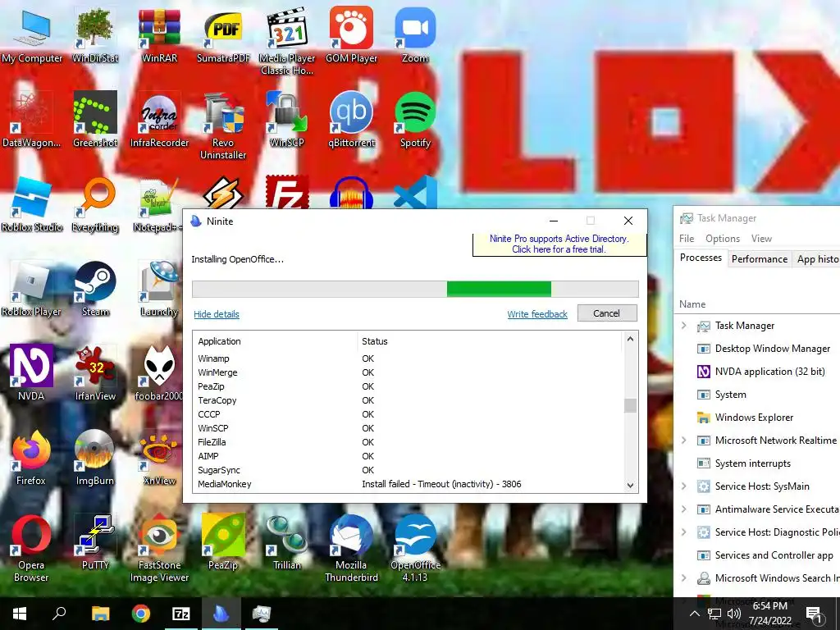
Task: Click the Ninite installation progress bar
Action: (415, 289)
